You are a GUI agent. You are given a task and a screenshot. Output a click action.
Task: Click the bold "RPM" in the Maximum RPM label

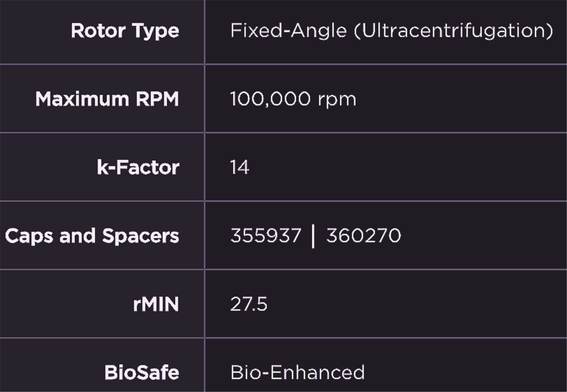pyautogui.click(x=157, y=99)
